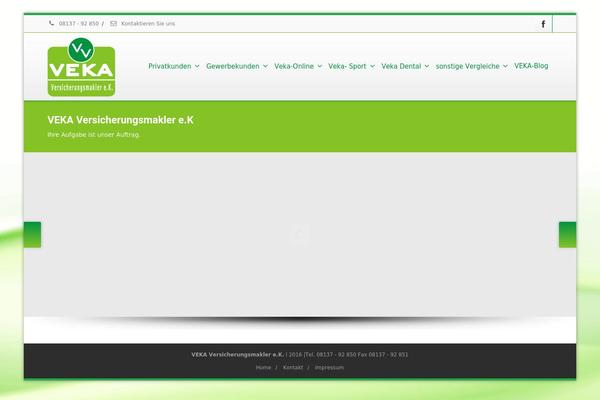Click the phone number 08137 - 92 850
This screenshot has height=400, width=600.
(79, 23)
